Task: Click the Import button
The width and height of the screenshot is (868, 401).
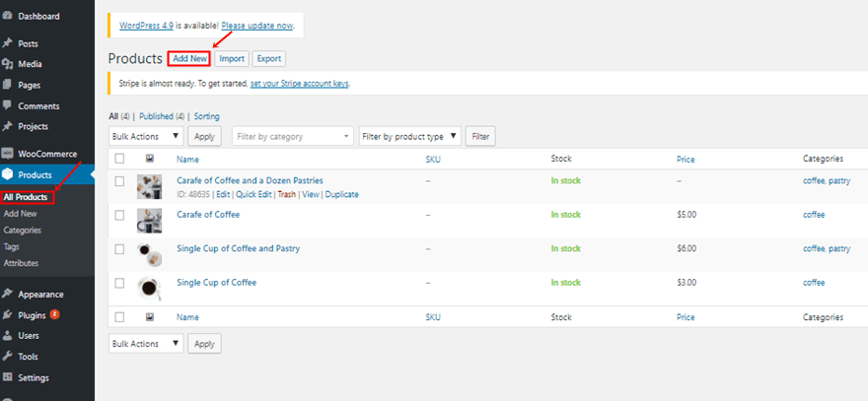Action: coord(232,59)
